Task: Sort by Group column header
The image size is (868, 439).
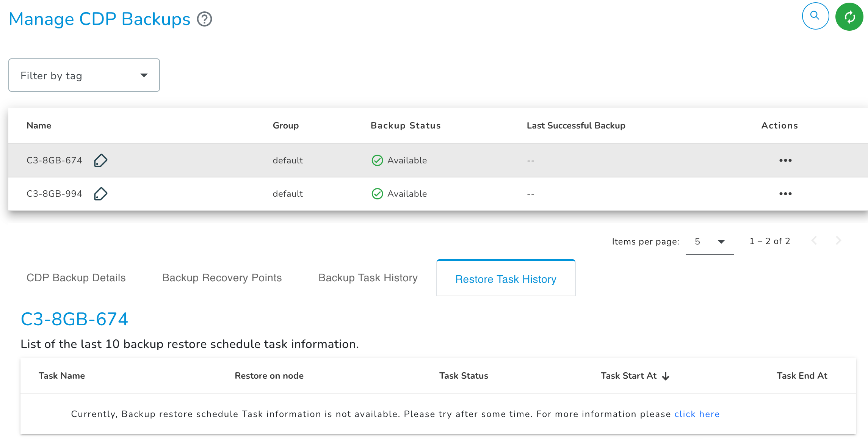Action: [x=285, y=125]
